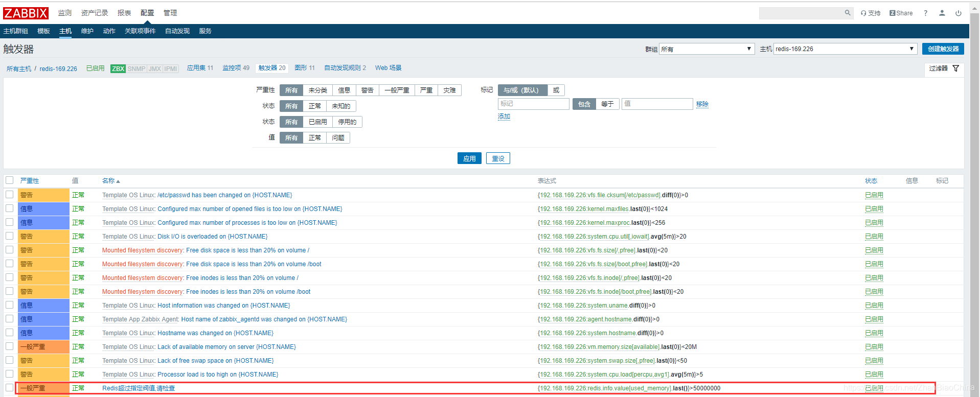Image resolution: width=980 pixels, height=397 pixels.
Task: Select 停用的 status filter
Action: 347,122
